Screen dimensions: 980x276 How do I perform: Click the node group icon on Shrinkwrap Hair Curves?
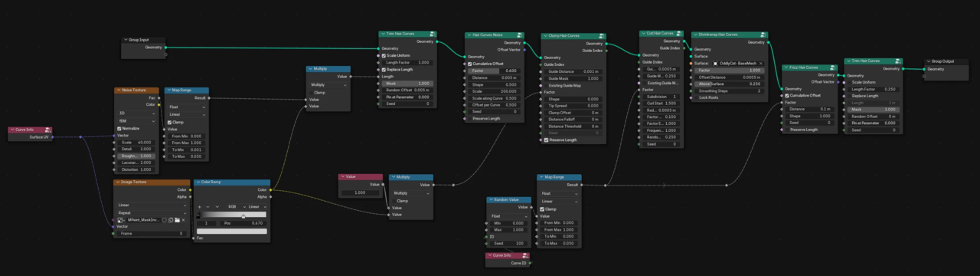tap(763, 34)
